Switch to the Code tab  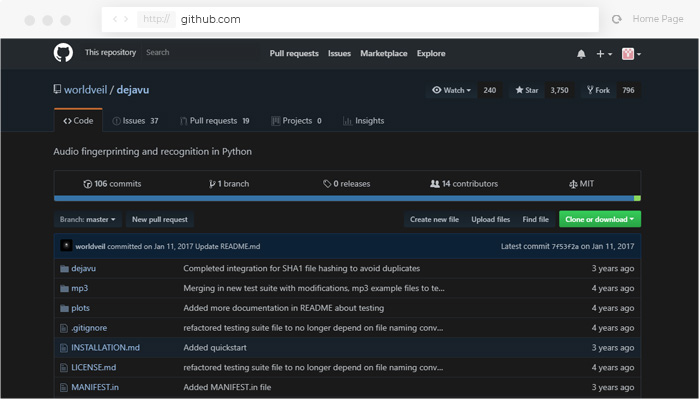coord(78,121)
